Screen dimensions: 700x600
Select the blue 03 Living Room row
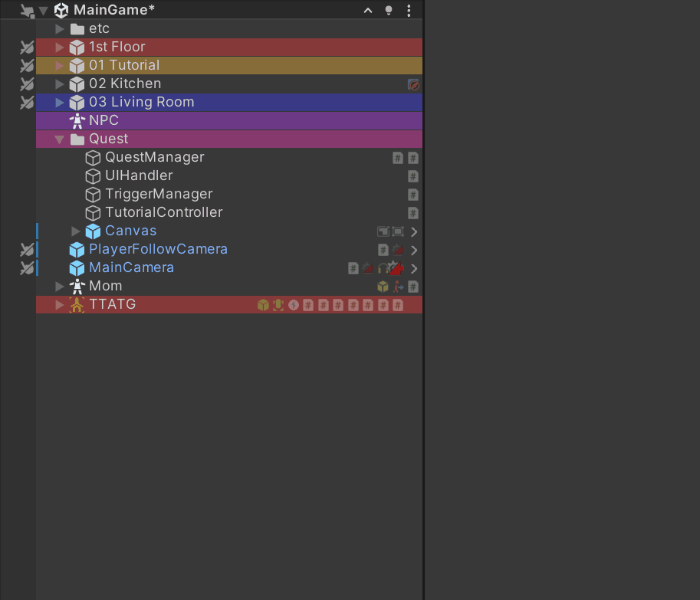click(x=229, y=102)
